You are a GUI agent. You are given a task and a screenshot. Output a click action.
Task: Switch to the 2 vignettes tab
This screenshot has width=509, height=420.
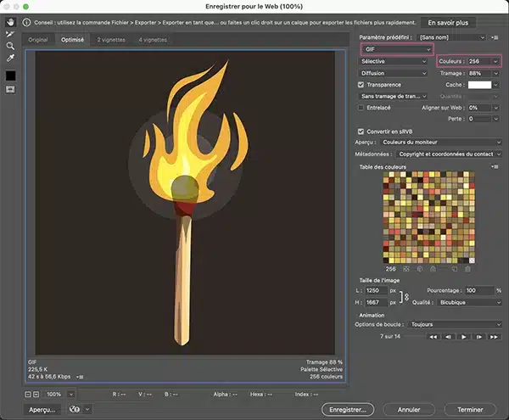111,40
